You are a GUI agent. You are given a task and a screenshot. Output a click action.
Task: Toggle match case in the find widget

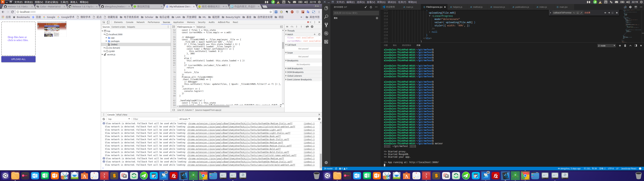pyautogui.click(x=574, y=13)
